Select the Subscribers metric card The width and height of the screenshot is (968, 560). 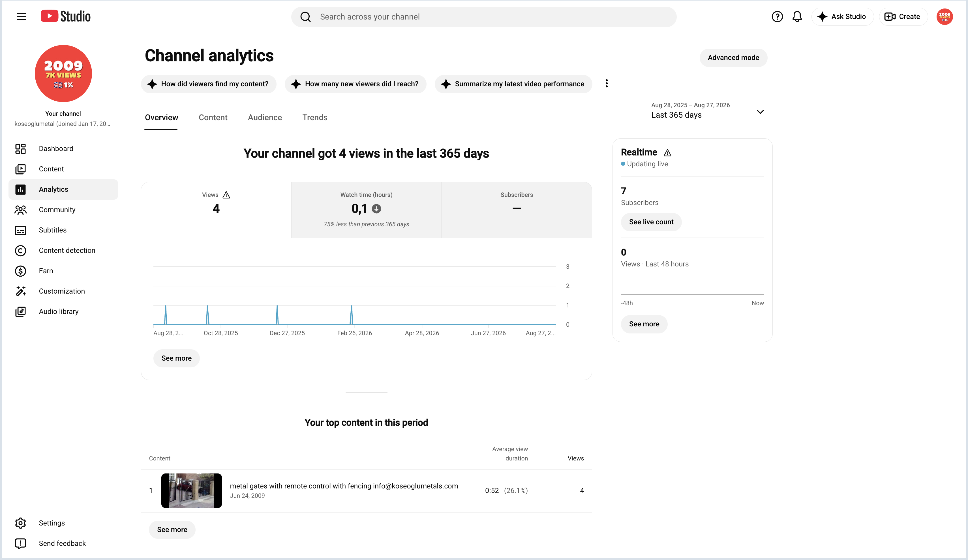pos(517,210)
